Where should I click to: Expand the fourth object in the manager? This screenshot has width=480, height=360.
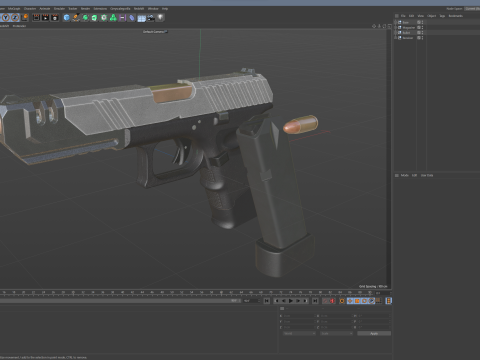396,38
